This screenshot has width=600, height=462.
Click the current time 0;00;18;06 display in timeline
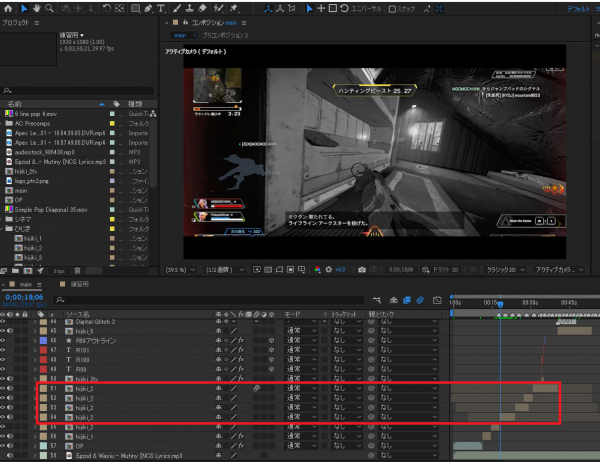(x=24, y=297)
